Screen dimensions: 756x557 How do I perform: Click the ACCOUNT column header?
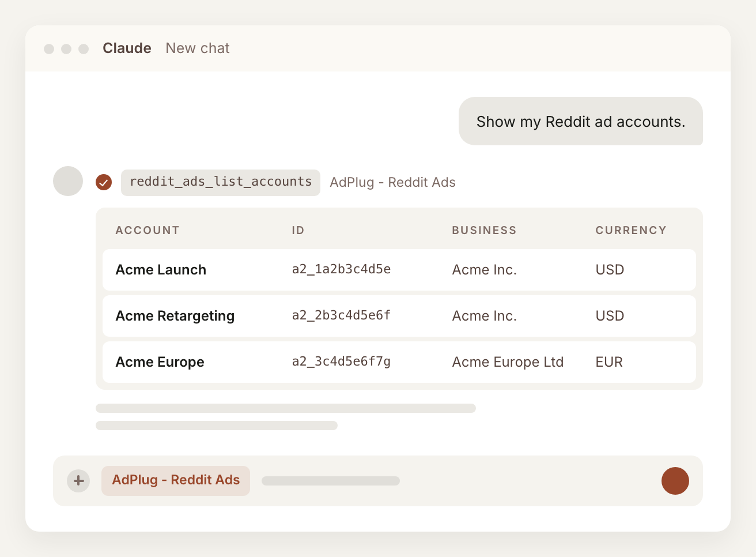click(148, 231)
